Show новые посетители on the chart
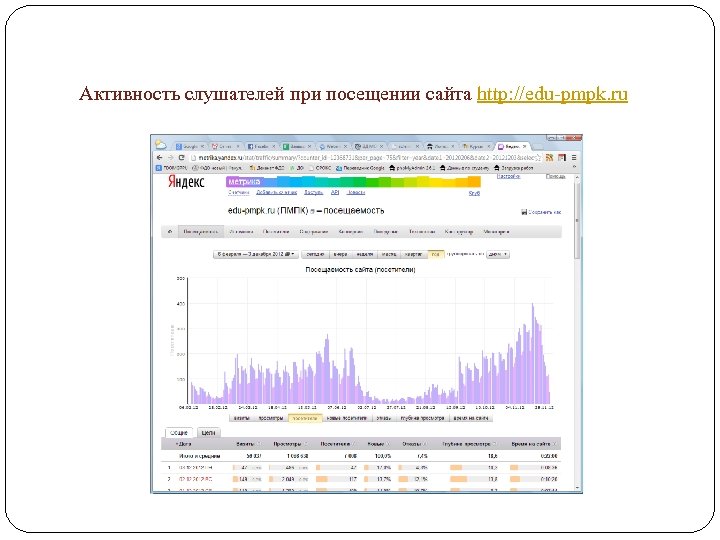720x540 pixels. 347,418
